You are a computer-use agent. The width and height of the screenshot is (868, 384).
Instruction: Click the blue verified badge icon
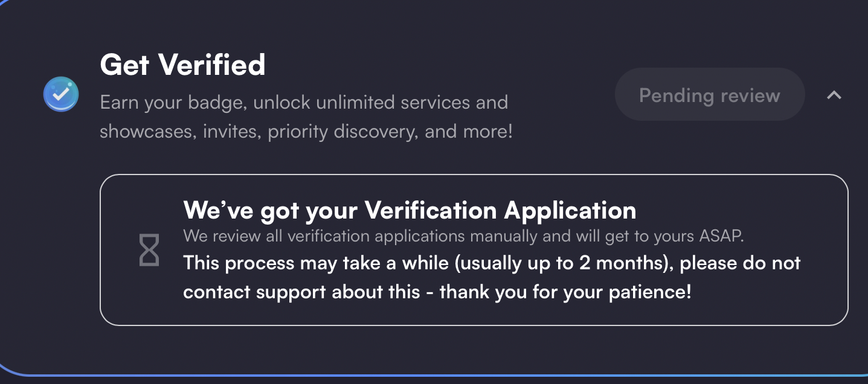tap(61, 95)
